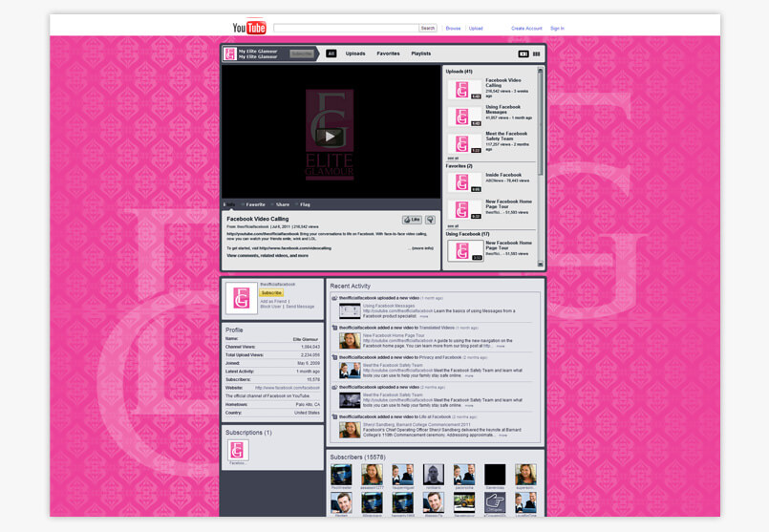The width and height of the screenshot is (769, 532).
Task: Click the Sign In link
Action: click(x=557, y=29)
